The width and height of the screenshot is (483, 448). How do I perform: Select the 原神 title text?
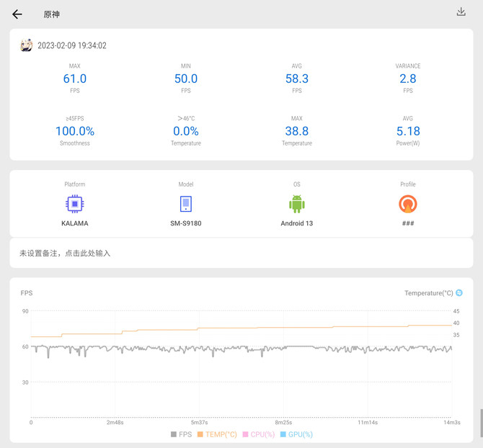51,14
